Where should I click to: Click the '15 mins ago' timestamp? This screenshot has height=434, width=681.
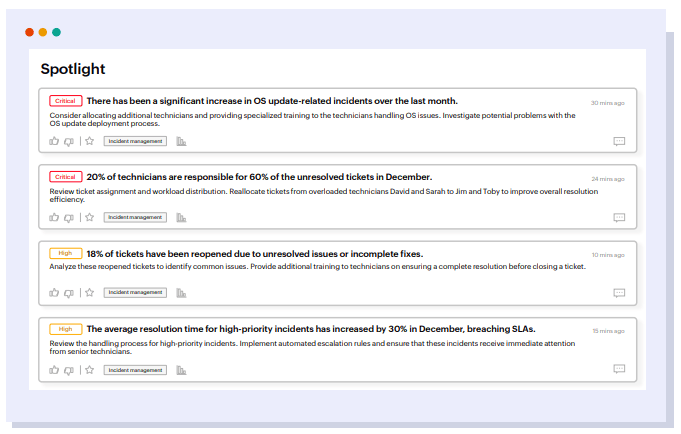tap(608, 331)
